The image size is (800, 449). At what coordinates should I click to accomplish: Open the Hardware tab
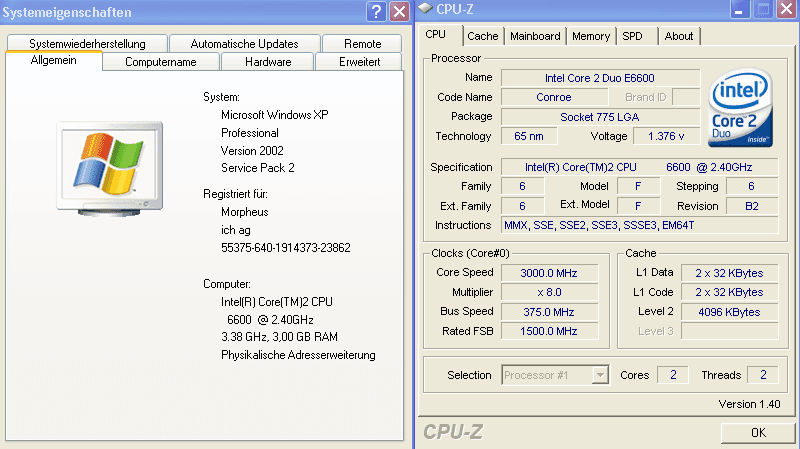(x=268, y=62)
